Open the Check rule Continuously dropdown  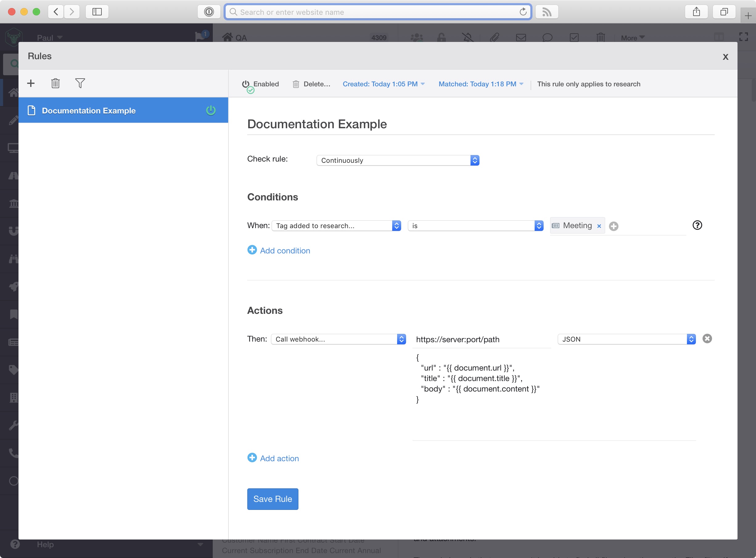(x=398, y=160)
